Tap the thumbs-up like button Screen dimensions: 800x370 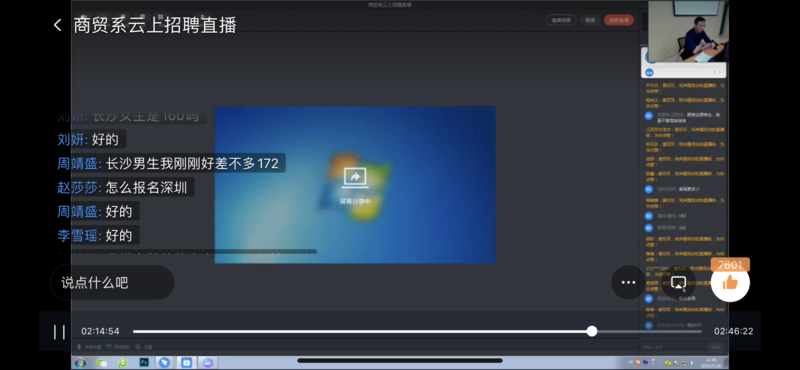730,282
